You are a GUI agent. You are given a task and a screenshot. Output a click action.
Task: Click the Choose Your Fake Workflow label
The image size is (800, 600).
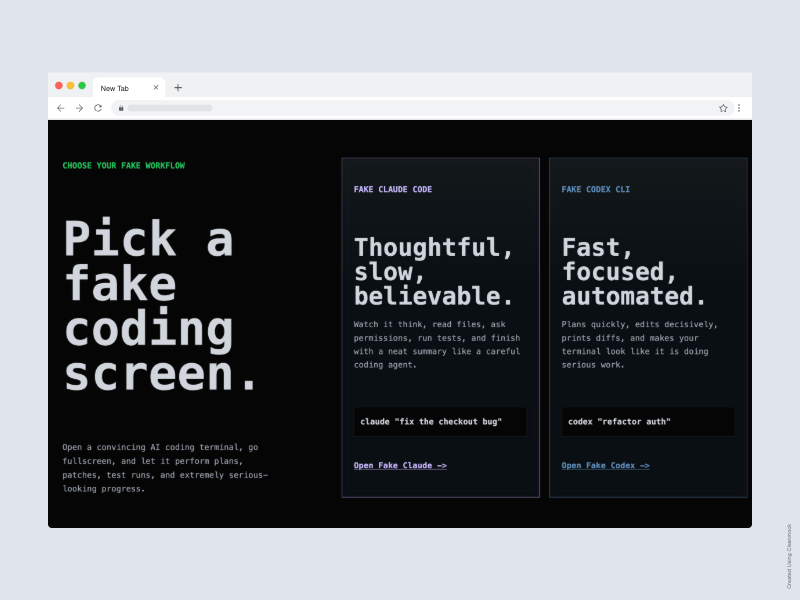tap(123, 166)
